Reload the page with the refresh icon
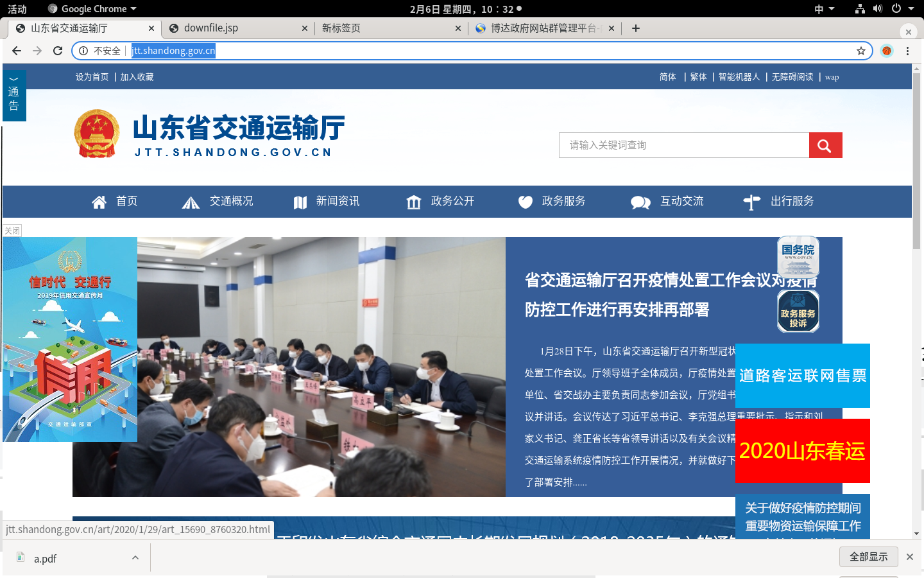Screen dimensions: 924x578 coord(58,51)
